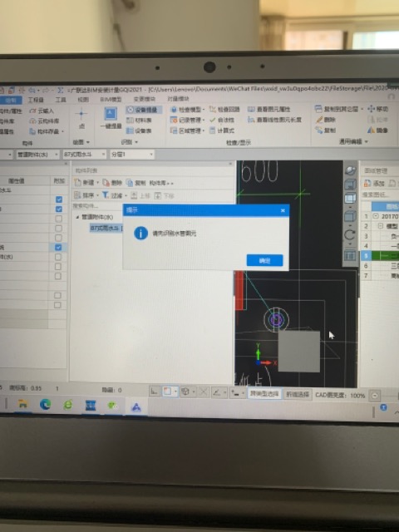Click the crossed-lines snap icon in the status bar
This screenshot has width=399, height=532.
[x=204, y=392]
